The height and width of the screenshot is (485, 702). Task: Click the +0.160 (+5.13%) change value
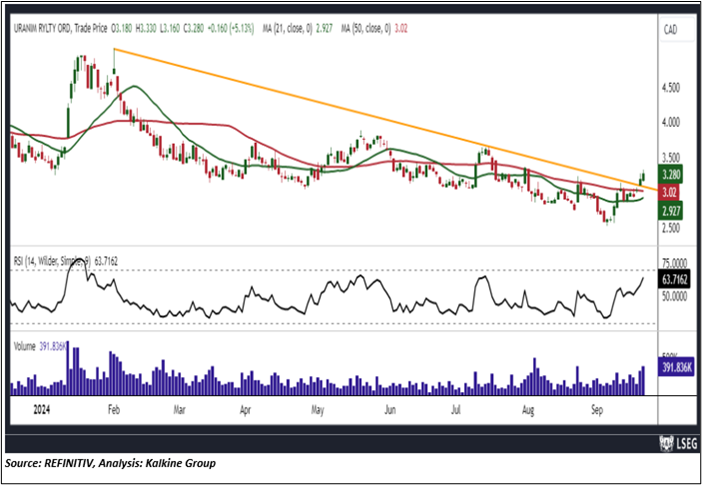tap(232, 29)
